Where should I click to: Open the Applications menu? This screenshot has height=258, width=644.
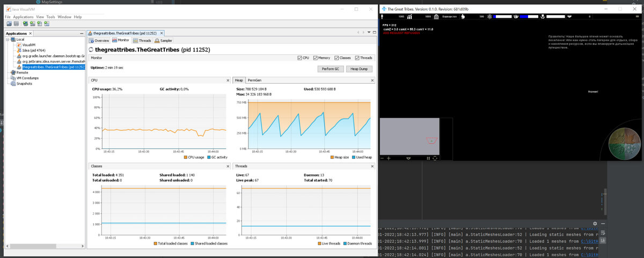tap(23, 17)
